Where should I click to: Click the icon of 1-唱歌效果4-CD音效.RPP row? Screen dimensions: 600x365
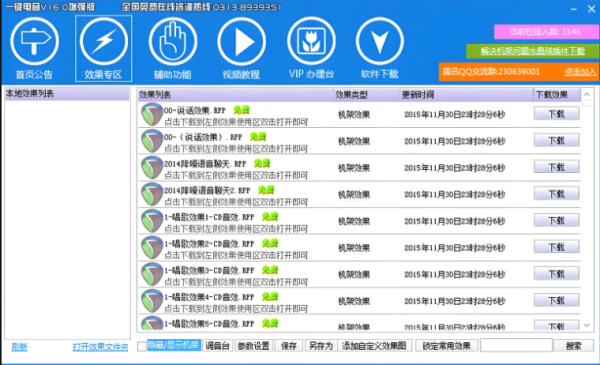(x=152, y=301)
